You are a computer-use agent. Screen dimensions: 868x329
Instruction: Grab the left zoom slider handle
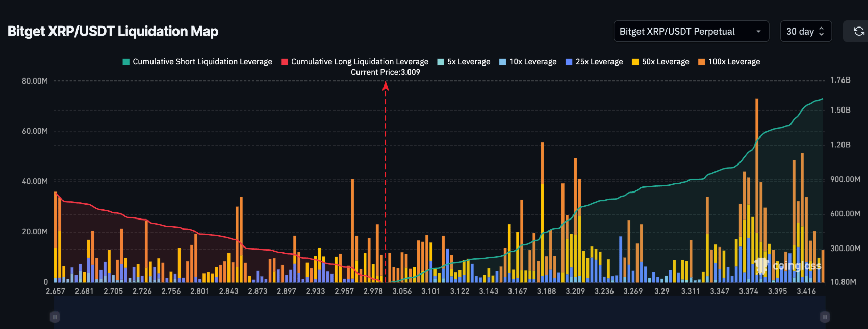[x=55, y=317]
